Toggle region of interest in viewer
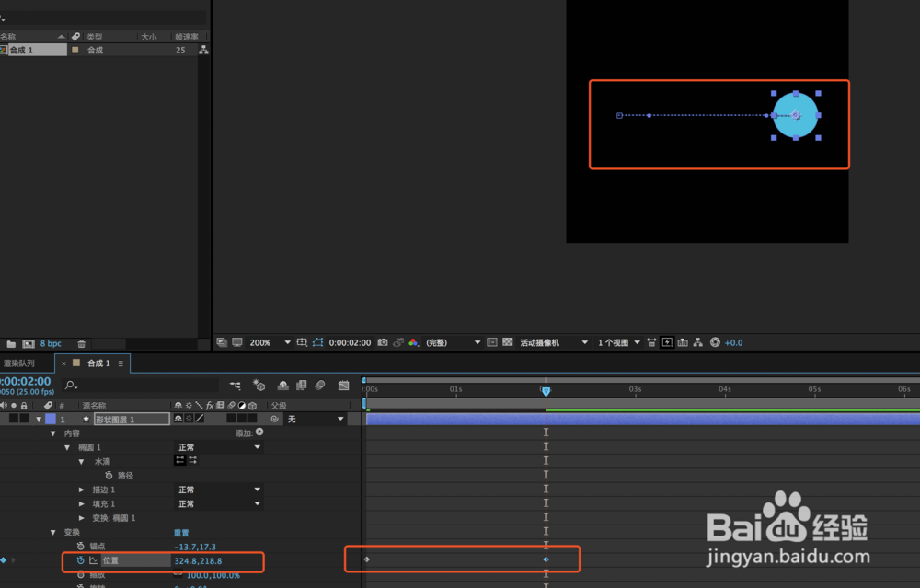This screenshot has width=920, height=588. pos(492,342)
